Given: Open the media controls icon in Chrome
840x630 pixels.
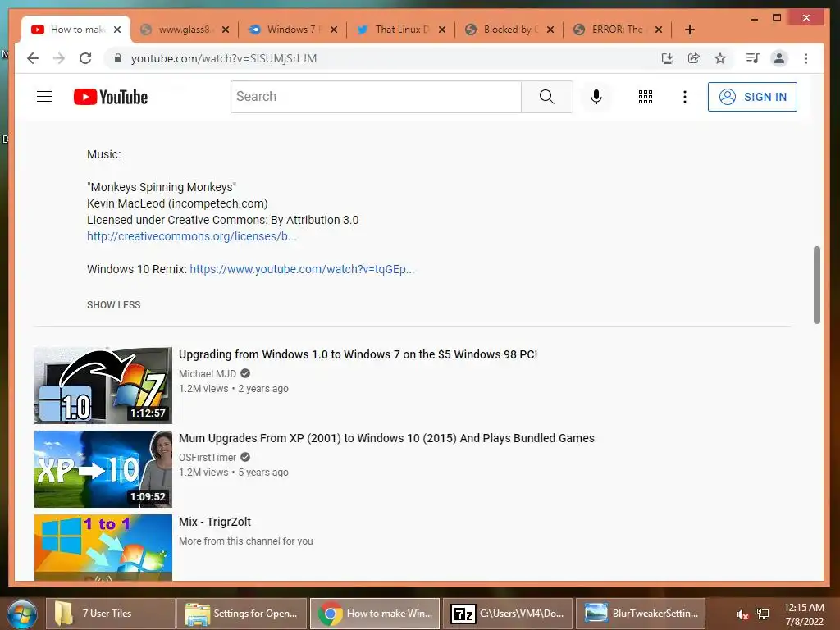Looking at the screenshot, I should tap(753, 58).
